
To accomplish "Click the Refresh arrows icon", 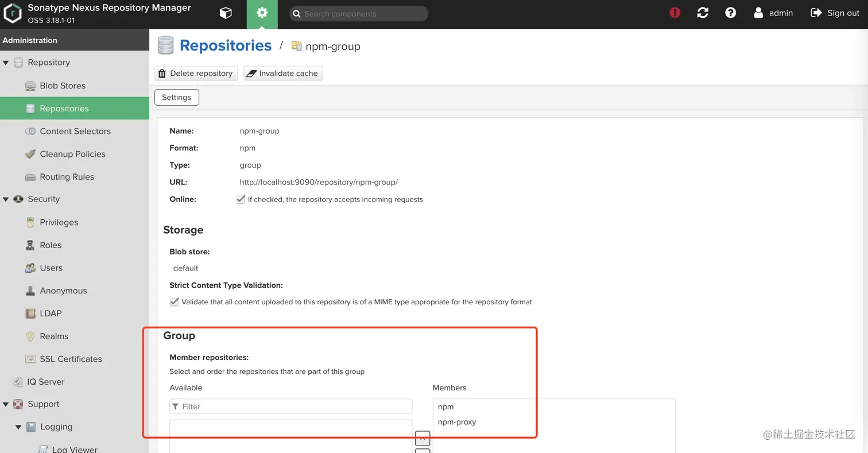I will pyautogui.click(x=703, y=13).
